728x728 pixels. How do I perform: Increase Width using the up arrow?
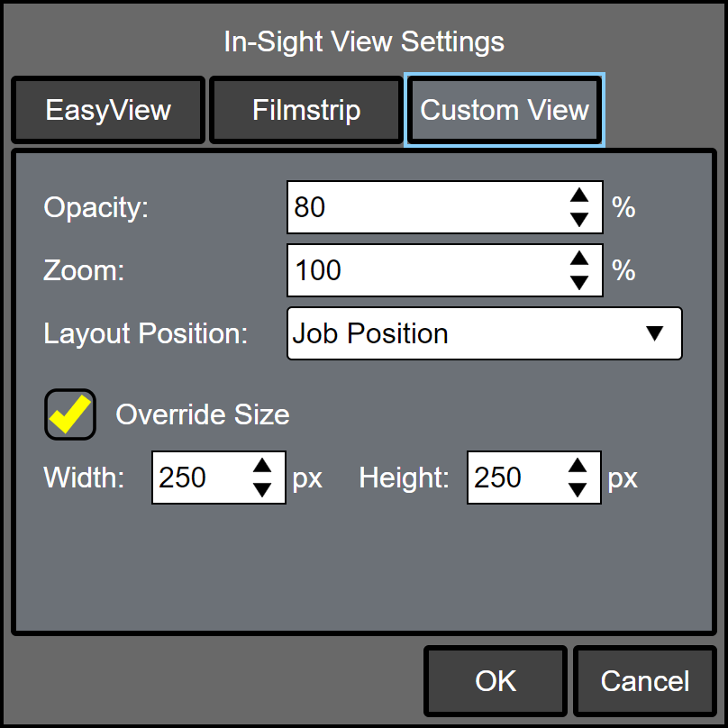(x=262, y=466)
